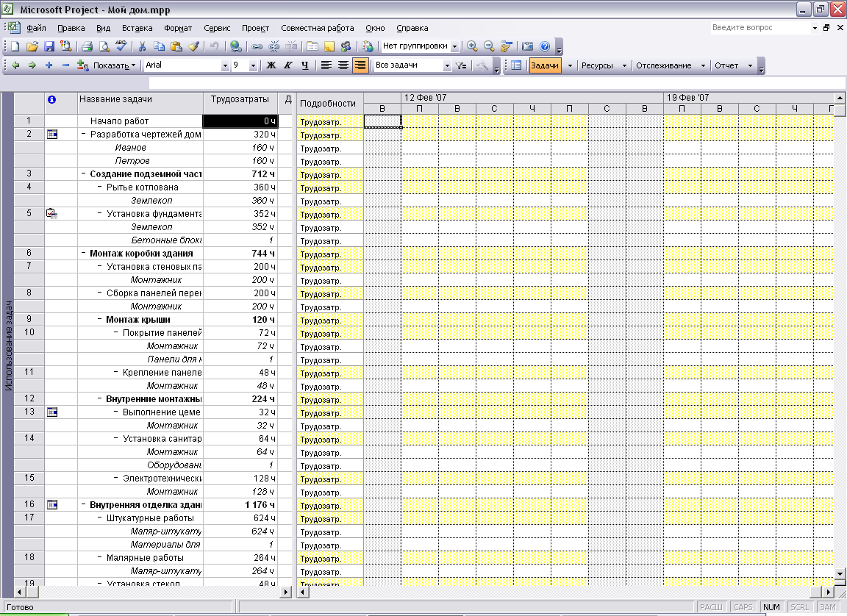847x616 pixels.
Task: Paste from clipboard
Action: click(x=176, y=46)
